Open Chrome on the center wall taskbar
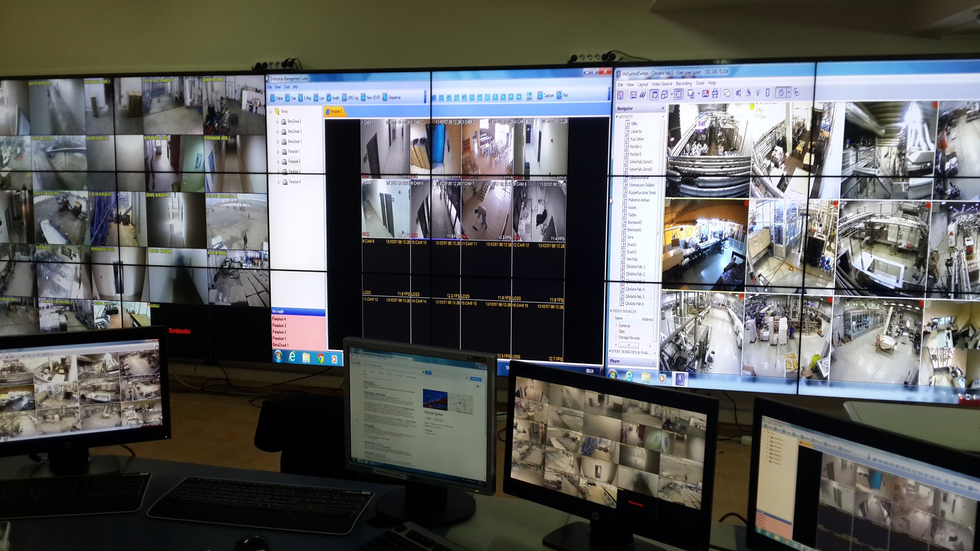The height and width of the screenshot is (551, 980). [x=321, y=359]
